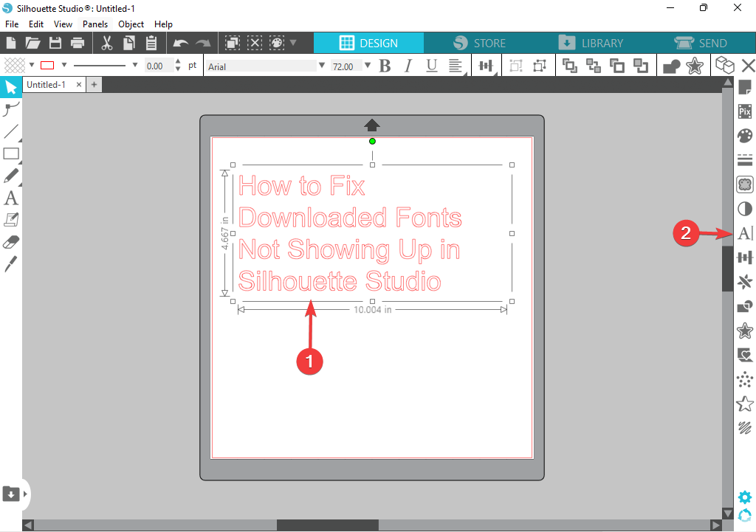Click the vertical scrollbar thumb
Image resolution: width=756 pixels, height=532 pixels.
coord(727,269)
